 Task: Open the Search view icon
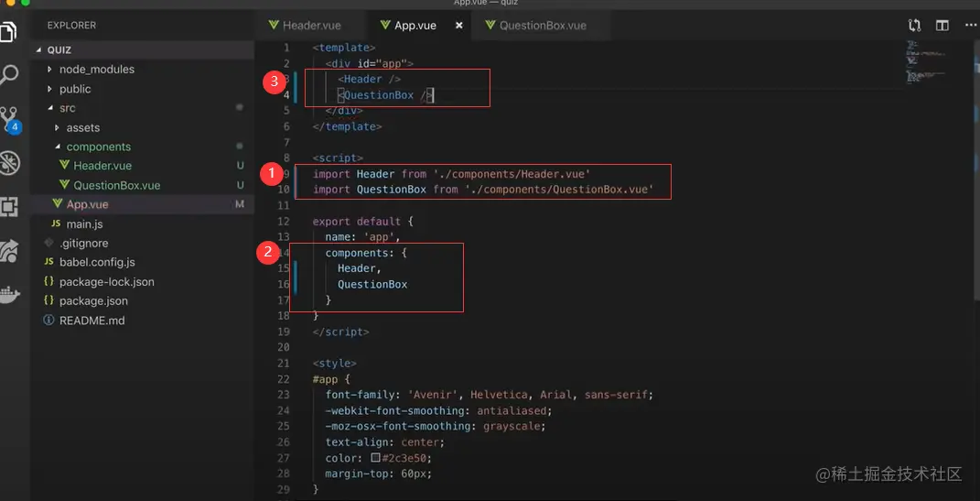tap(9, 75)
